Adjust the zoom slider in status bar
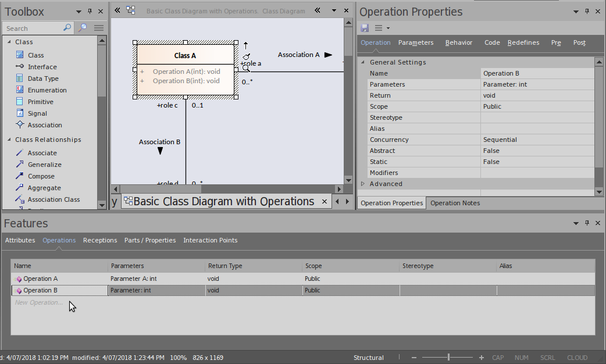The image size is (606, 364). [x=448, y=358]
